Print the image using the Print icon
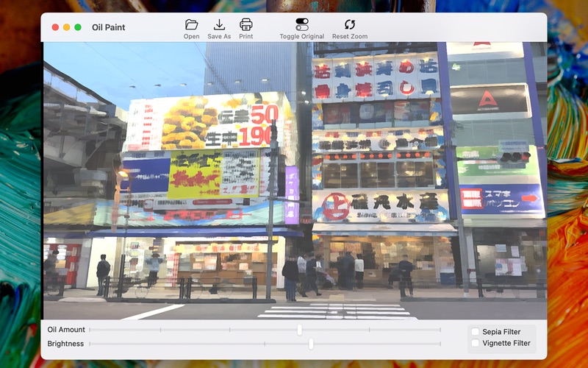The image size is (588, 368). tap(246, 25)
